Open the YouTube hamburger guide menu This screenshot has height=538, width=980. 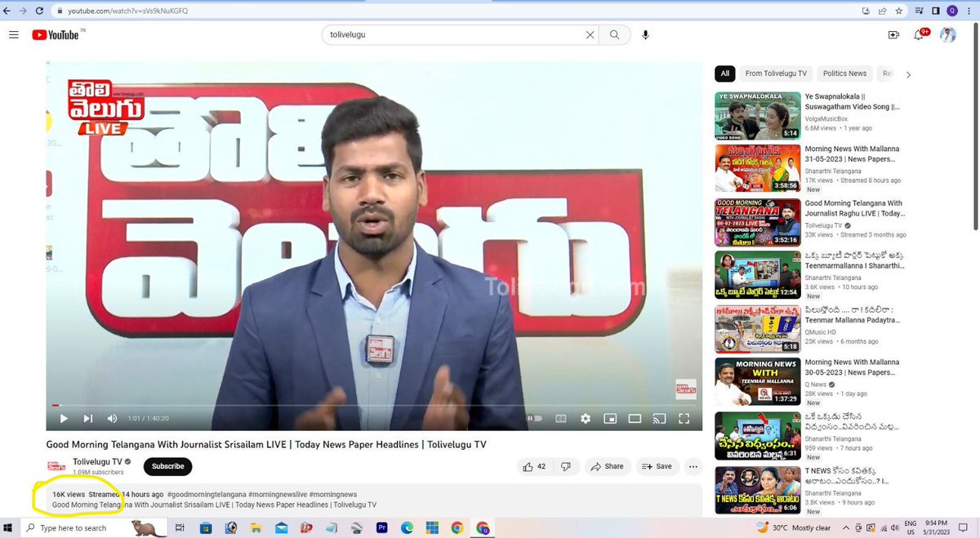pos(14,34)
